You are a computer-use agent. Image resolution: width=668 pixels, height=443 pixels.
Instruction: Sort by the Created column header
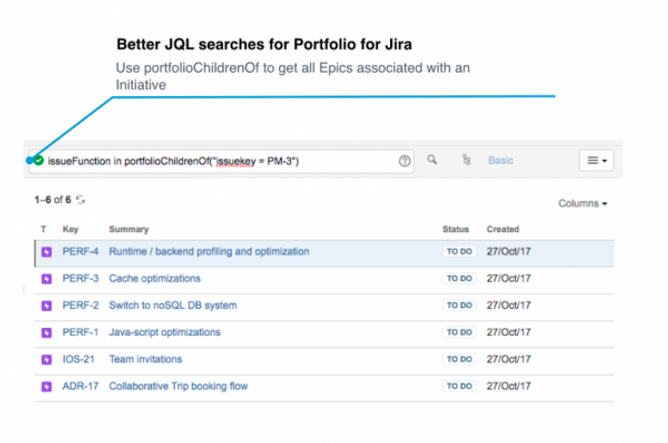point(503,229)
